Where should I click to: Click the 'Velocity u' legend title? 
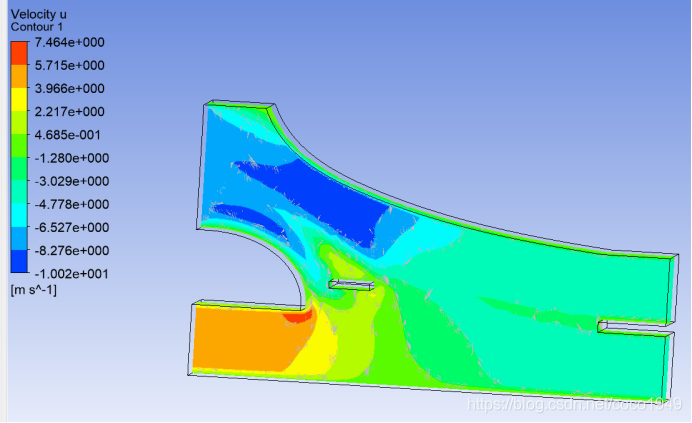[38, 14]
